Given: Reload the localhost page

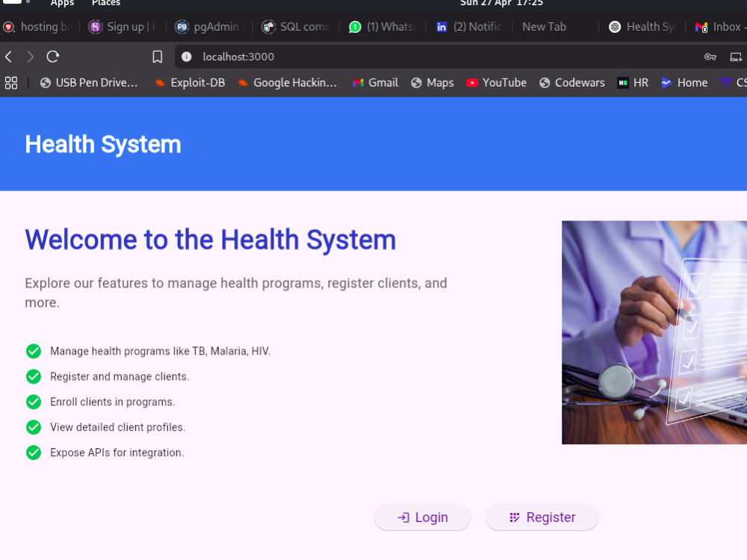Looking at the screenshot, I should (53, 57).
